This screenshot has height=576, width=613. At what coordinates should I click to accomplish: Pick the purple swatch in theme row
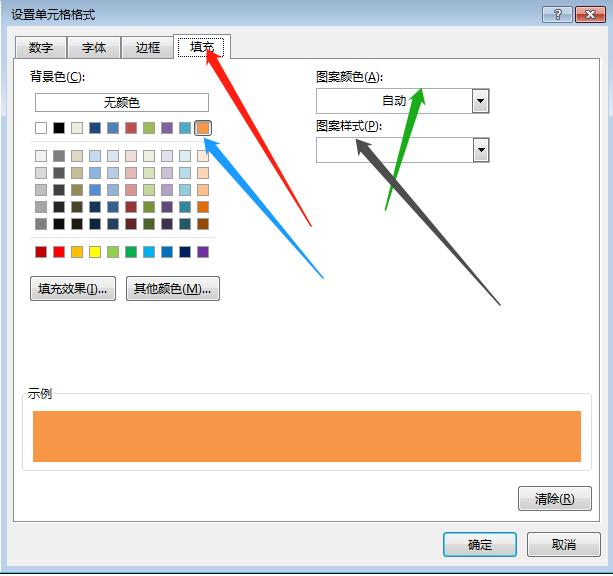pos(167,128)
